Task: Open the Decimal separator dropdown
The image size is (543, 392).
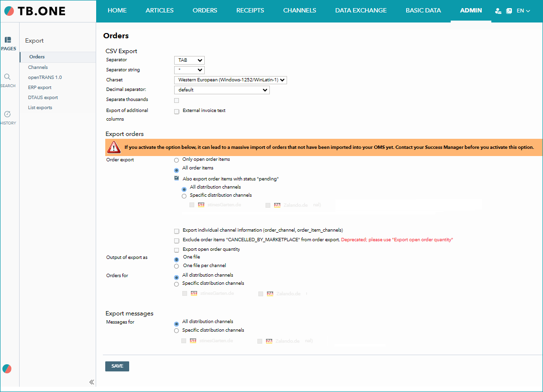Action: pos(222,90)
